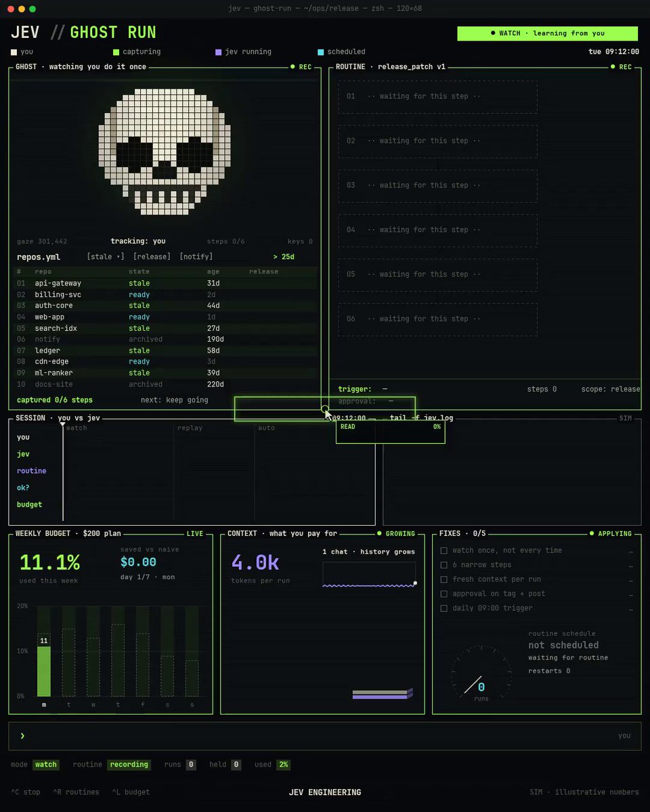This screenshot has height=812, width=650.
Task: Expand routine step 04 placeholder
Action: click(437, 230)
